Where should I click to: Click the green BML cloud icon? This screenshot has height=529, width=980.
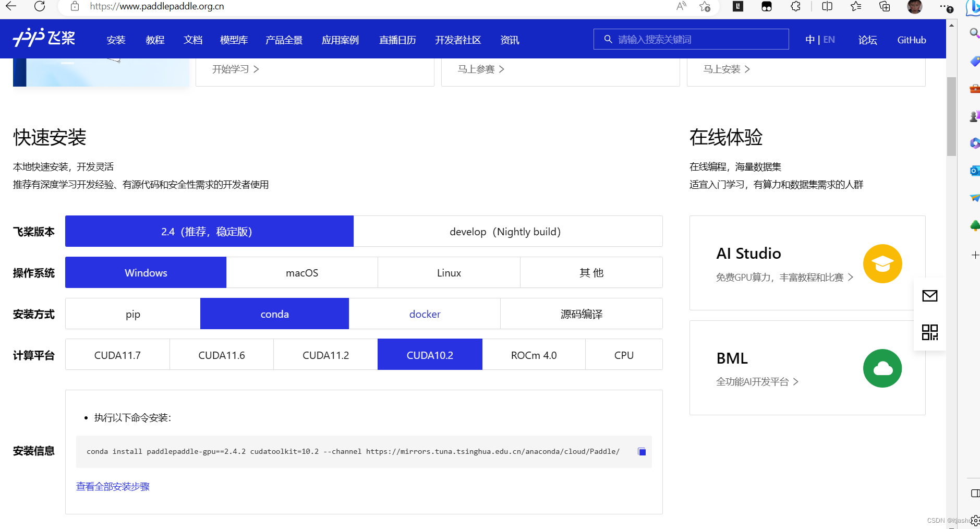pos(882,368)
